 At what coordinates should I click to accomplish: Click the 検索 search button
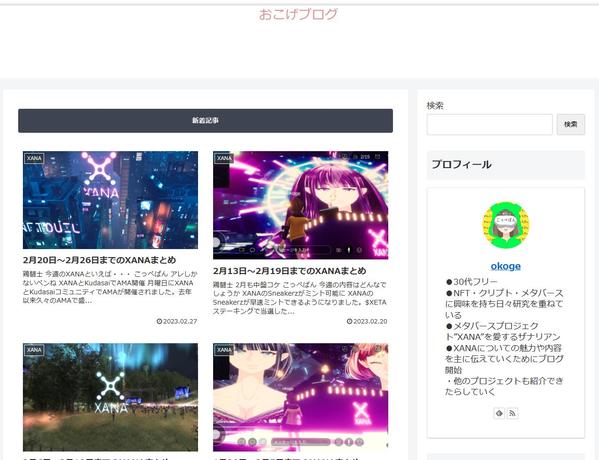(570, 124)
